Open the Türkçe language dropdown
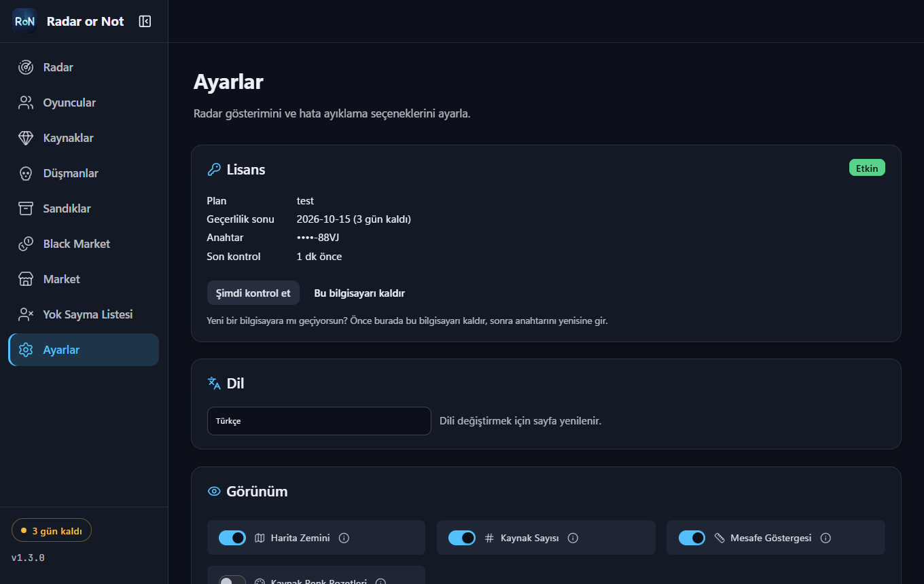The height and width of the screenshot is (584, 924). point(319,421)
